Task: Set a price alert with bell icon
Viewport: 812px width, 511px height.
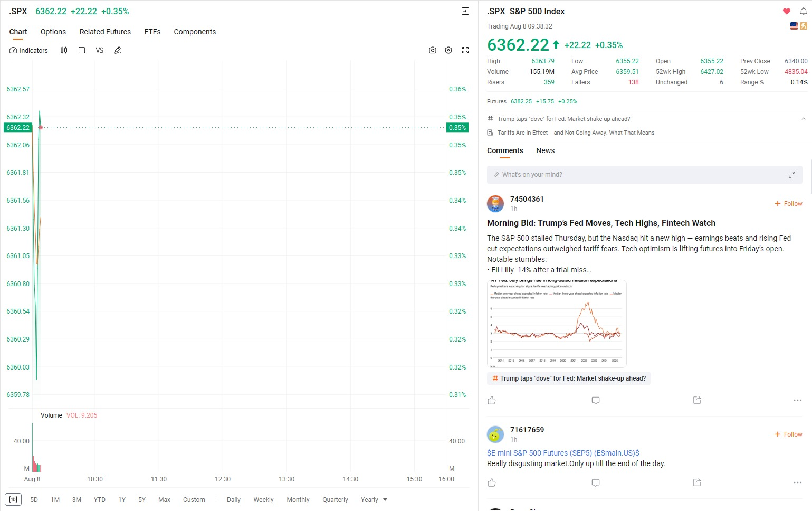Action: click(x=804, y=11)
